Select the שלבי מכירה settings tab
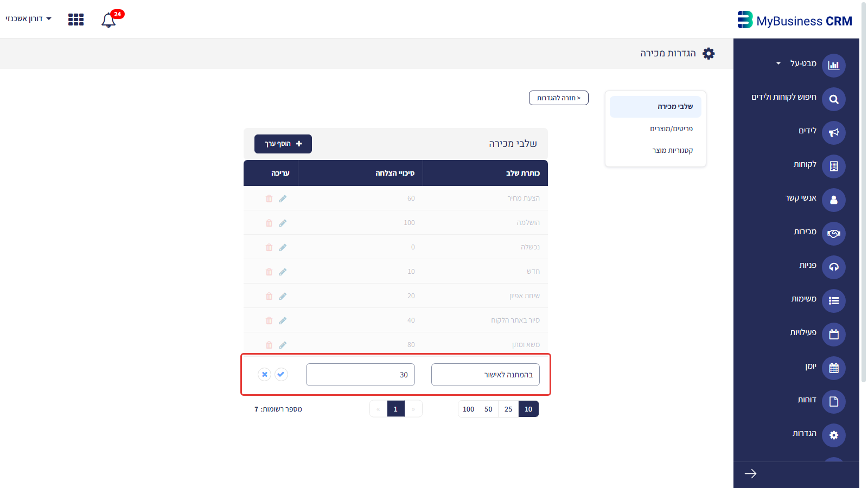The height and width of the screenshot is (488, 868). tap(655, 107)
